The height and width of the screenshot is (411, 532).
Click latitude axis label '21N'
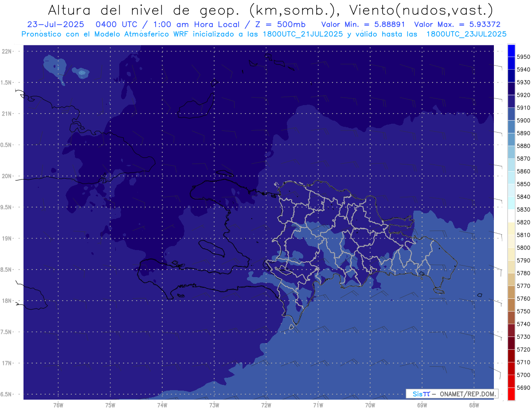coord(7,114)
